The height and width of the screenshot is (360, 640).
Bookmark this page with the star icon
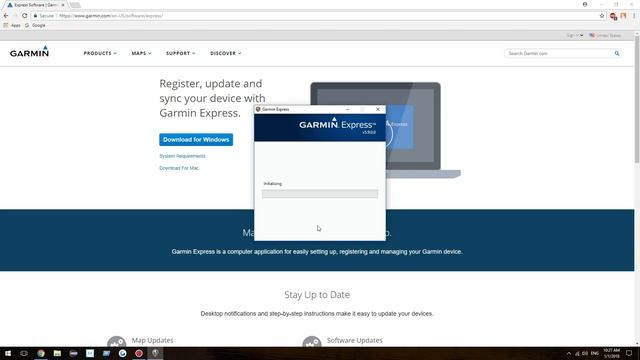(602, 16)
